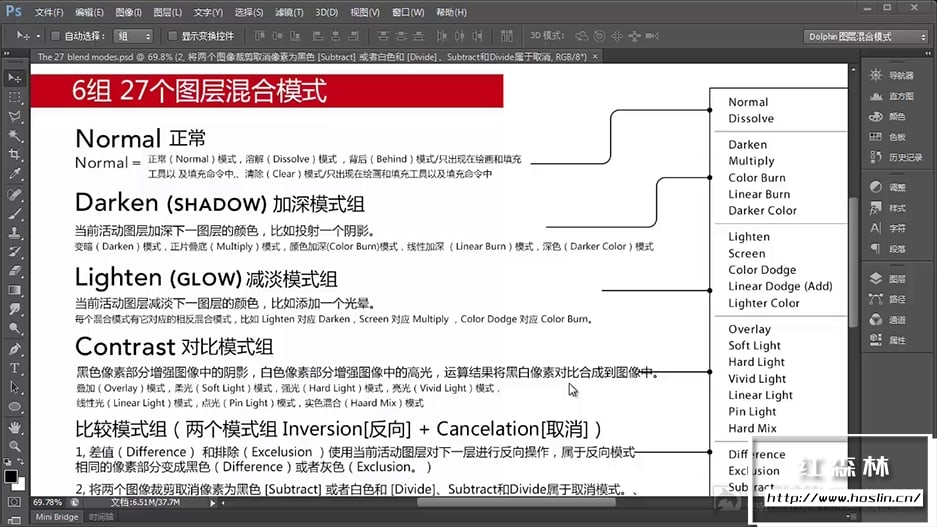Select the Ellipse shape tool
937x527 pixels.
[14, 407]
